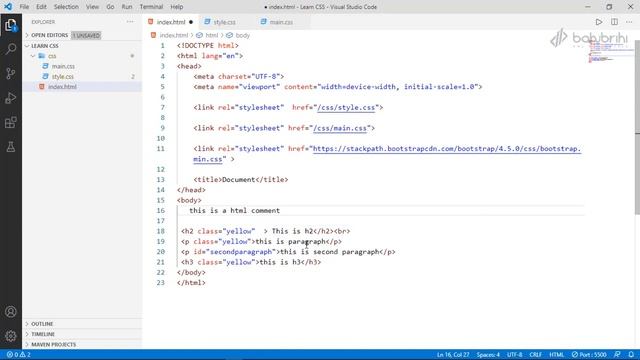The image size is (640, 360).
Task: Change language mode via HTML status item
Action: [x=556, y=355]
